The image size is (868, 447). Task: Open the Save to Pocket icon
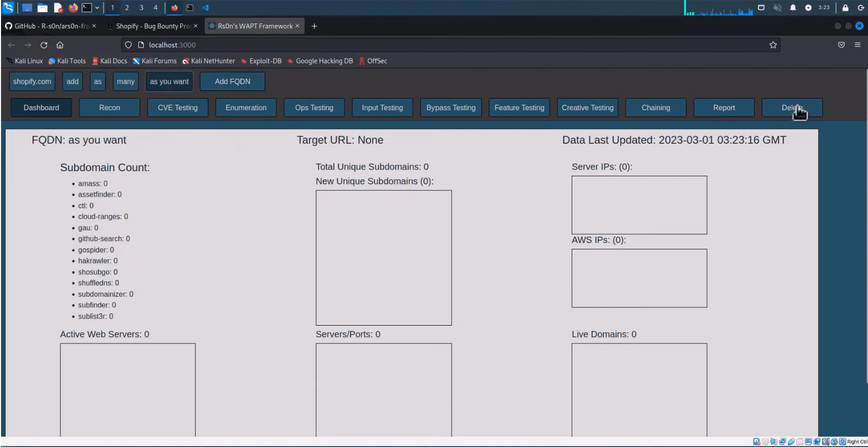(x=841, y=45)
